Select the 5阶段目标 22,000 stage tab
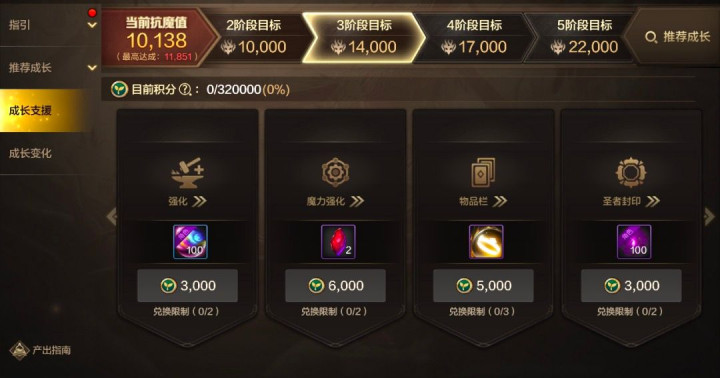720x378 pixels. coord(585,38)
